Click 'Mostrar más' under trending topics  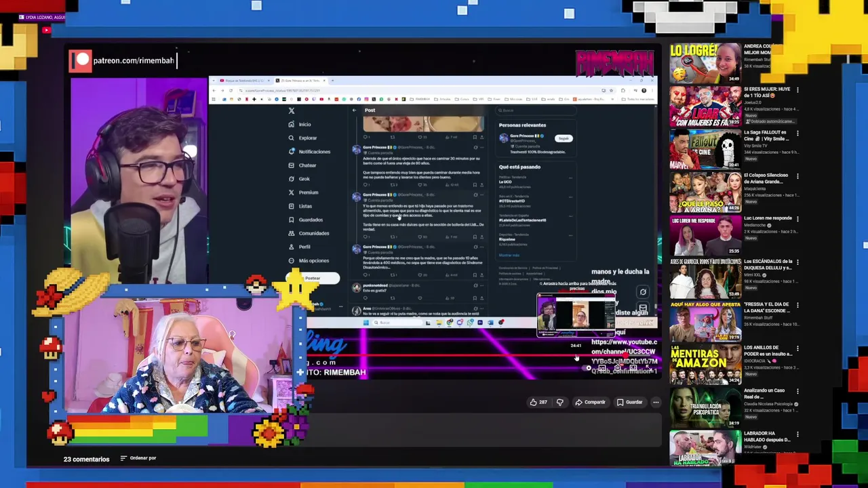(x=509, y=256)
